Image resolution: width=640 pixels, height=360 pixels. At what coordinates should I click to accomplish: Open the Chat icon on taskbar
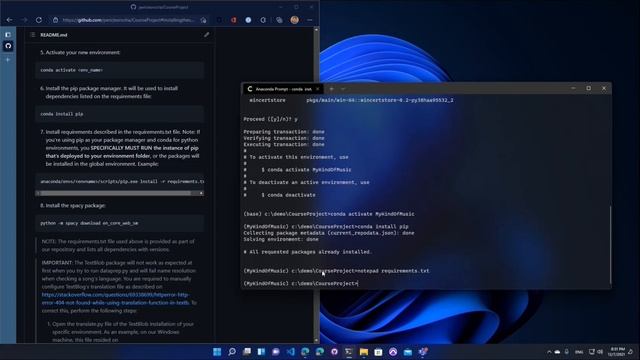[x=276, y=352]
